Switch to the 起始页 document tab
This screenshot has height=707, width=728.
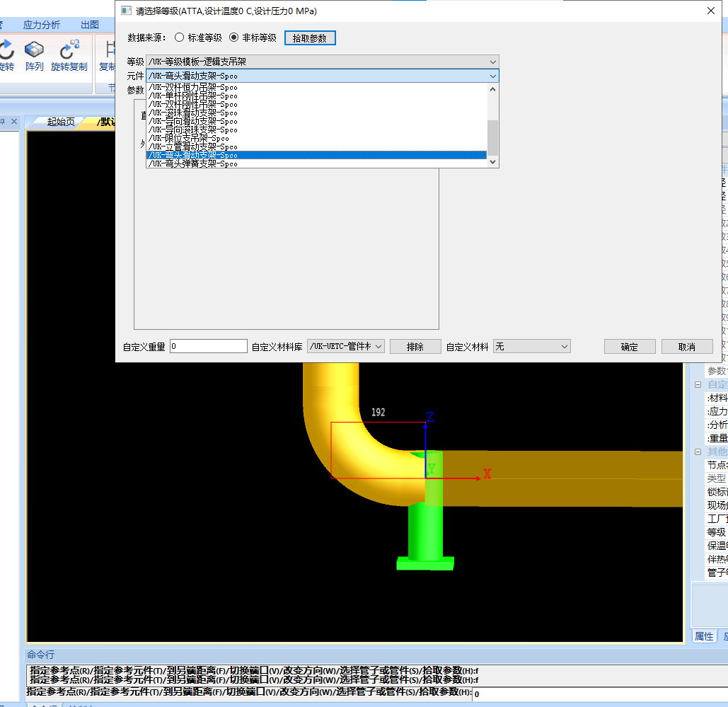click(60, 122)
